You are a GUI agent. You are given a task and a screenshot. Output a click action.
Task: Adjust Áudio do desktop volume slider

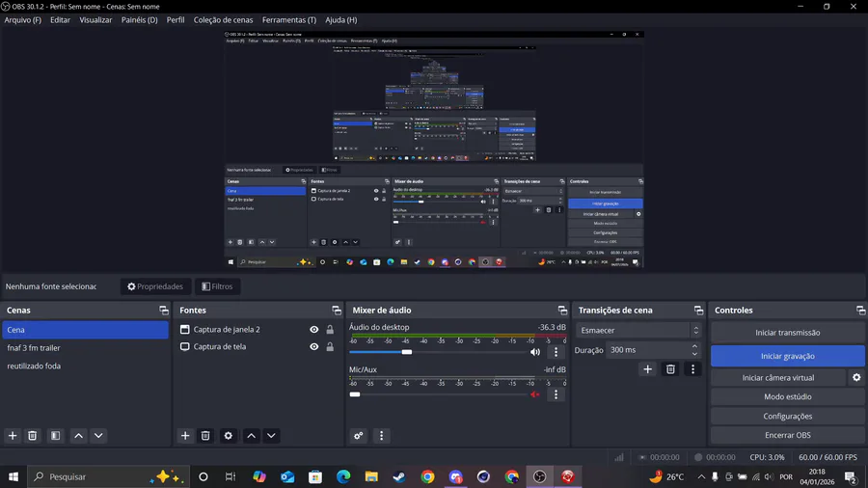pyautogui.click(x=407, y=352)
